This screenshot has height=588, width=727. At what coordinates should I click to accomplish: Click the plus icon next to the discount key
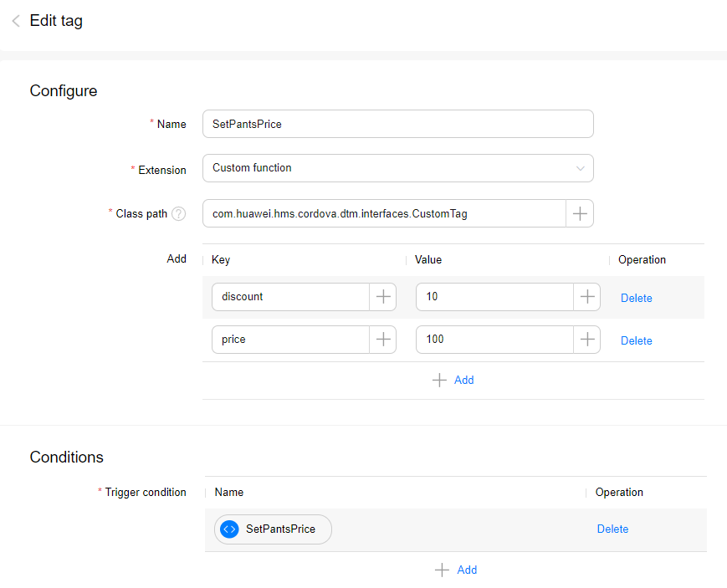pyautogui.click(x=383, y=297)
